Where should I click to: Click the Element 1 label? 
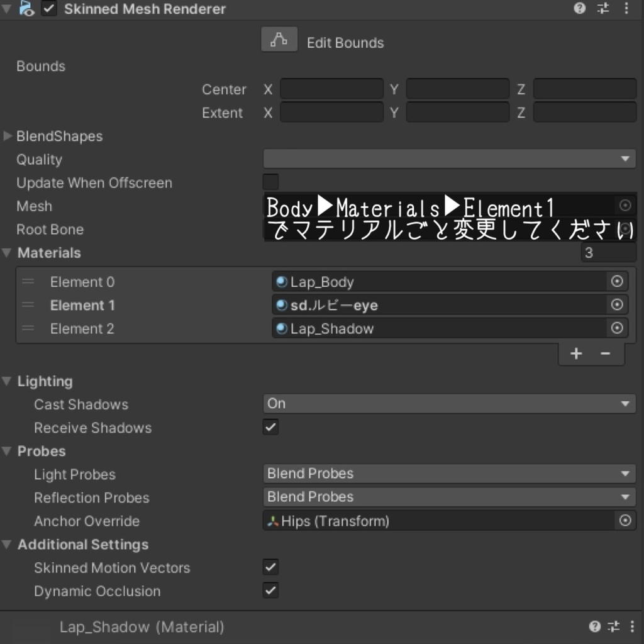tap(82, 306)
